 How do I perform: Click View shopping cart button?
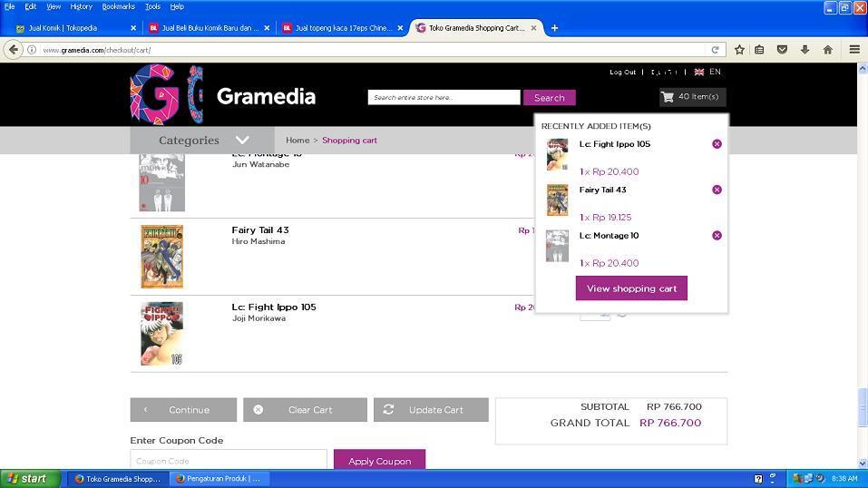coord(631,288)
